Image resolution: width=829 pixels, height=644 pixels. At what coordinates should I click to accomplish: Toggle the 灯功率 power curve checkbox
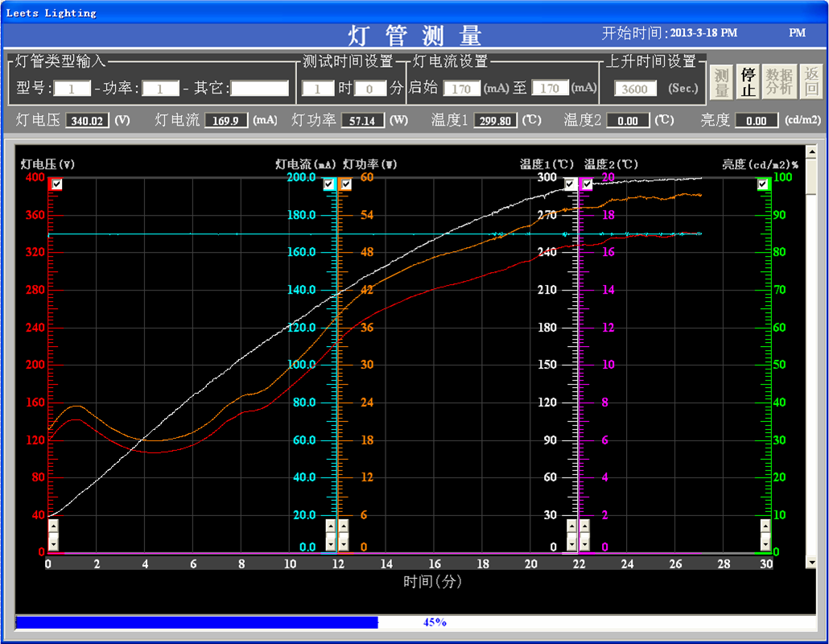click(345, 184)
